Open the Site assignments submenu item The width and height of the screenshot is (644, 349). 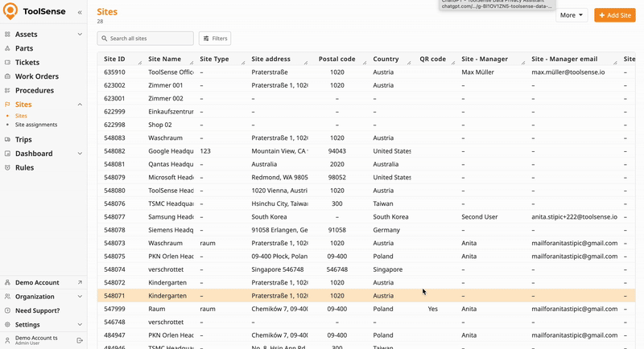[x=36, y=125]
